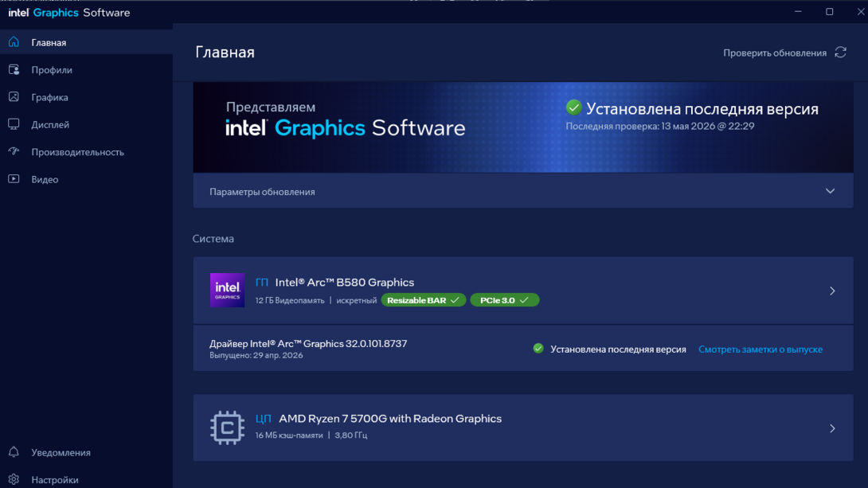Click the Параметры обновления label
This screenshot has height=488, width=868.
click(262, 192)
